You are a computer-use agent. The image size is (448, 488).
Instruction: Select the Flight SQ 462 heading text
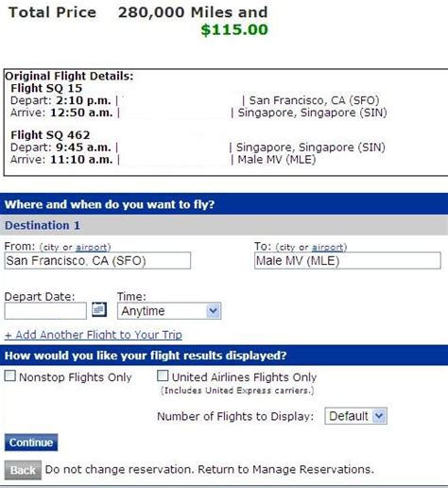(x=50, y=135)
